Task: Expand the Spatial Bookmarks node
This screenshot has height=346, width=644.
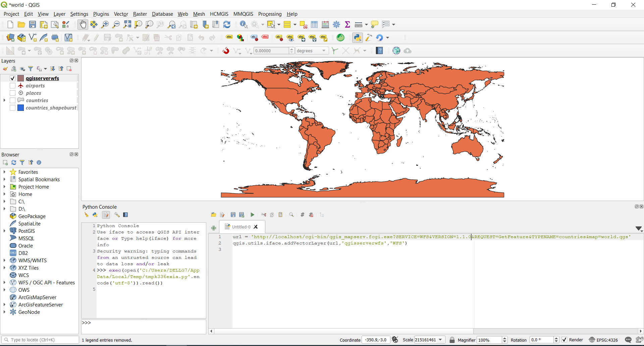Action: coord(4,179)
